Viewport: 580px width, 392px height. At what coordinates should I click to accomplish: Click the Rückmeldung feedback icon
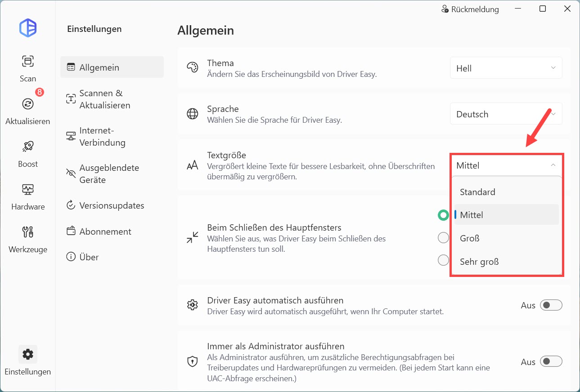(x=445, y=9)
